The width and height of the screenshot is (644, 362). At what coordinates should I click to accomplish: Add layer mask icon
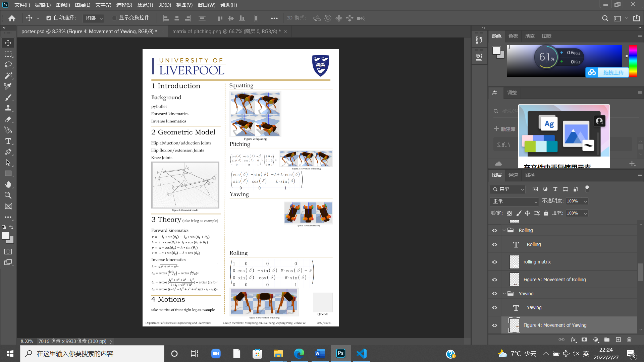[x=584, y=340]
